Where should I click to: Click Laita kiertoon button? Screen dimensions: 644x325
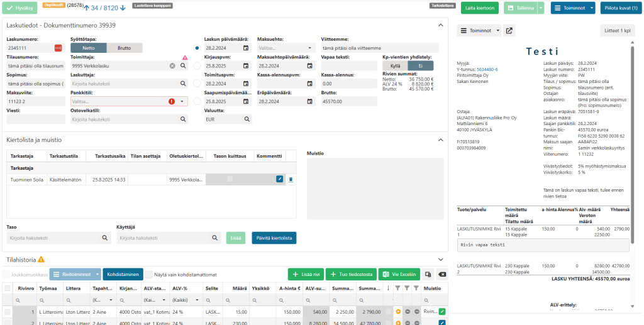pyautogui.click(x=480, y=8)
